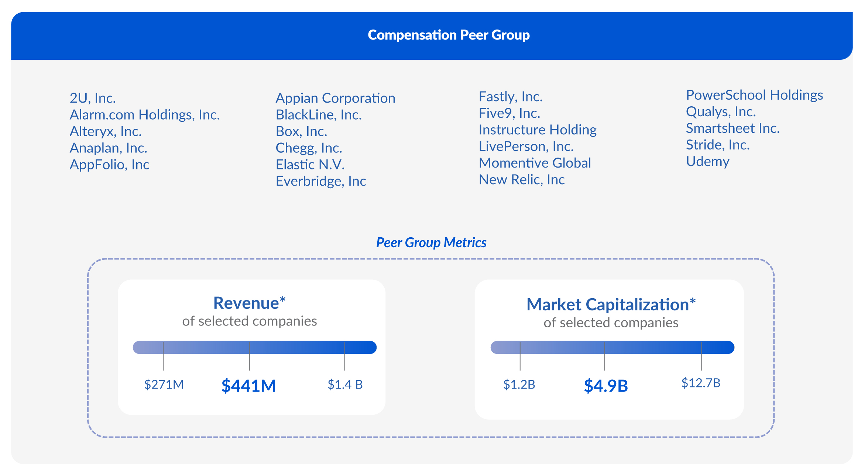Select the $441M median revenue value

tap(248, 386)
